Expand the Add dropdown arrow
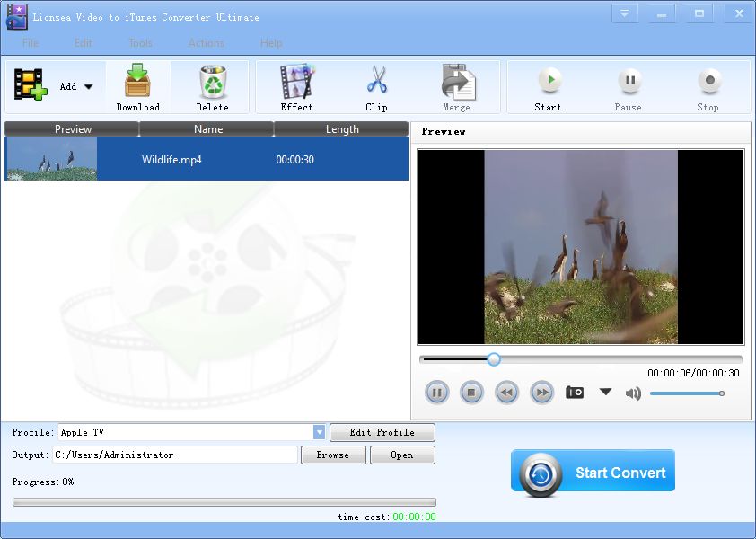This screenshot has height=539, width=756. [89, 87]
